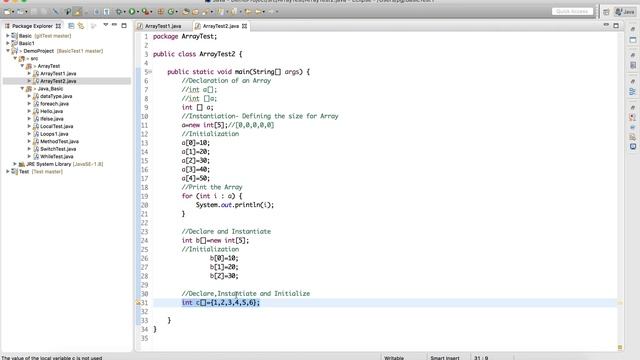Screen dimensions: 640x360
Task: Click the Save icon in toolbar
Action: (35, 12)
